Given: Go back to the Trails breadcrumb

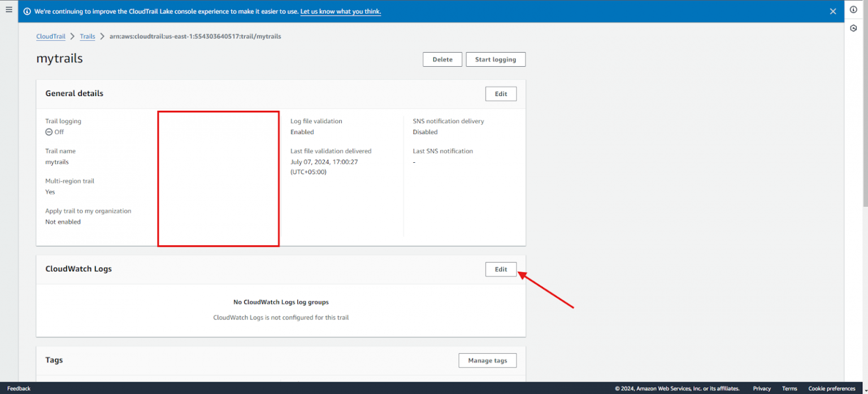Looking at the screenshot, I should (87, 36).
